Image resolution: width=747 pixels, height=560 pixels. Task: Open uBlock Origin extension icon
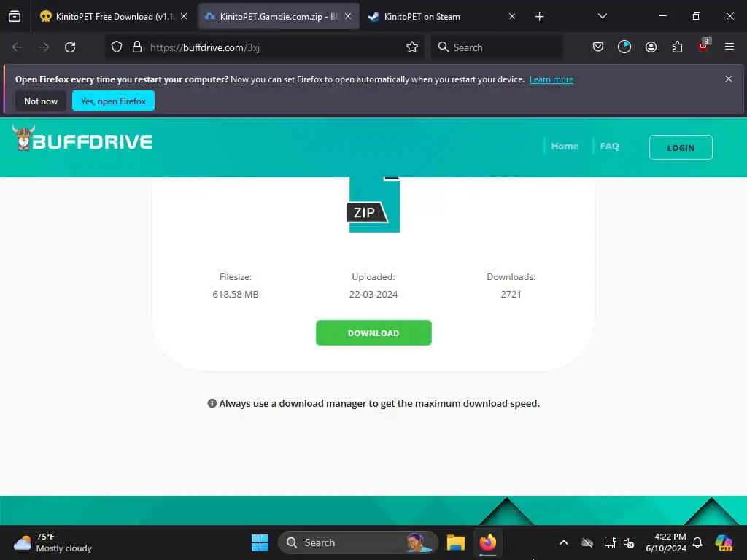[704, 46]
